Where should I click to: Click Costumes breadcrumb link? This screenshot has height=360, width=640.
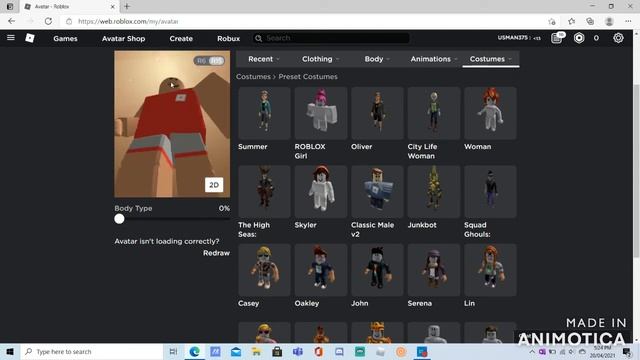[253, 77]
